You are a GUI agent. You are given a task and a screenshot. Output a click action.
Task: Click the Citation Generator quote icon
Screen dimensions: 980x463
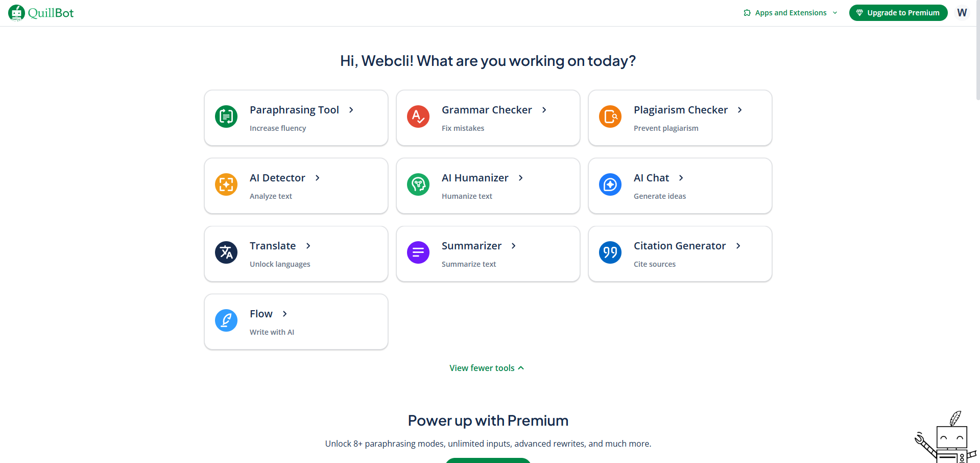[x=610, y=252]
